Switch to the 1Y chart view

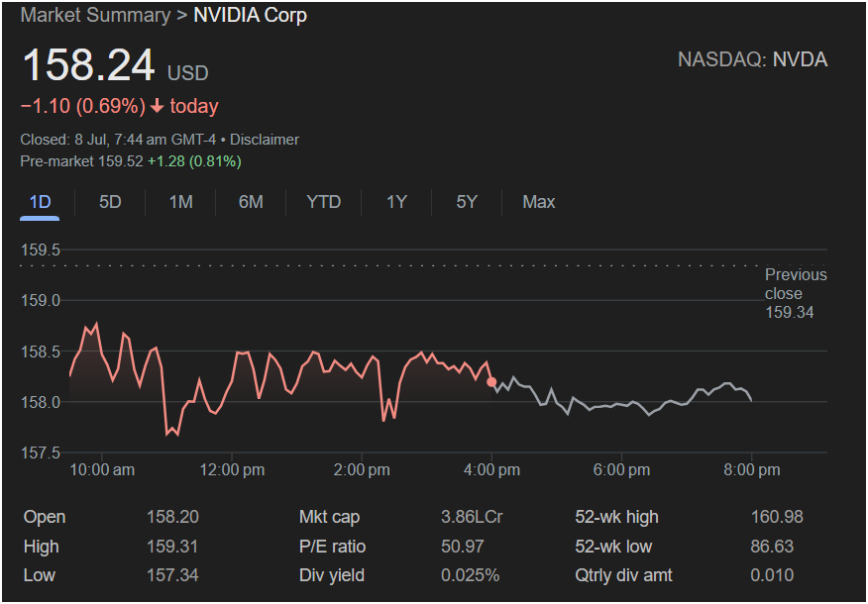tap(397, 202)
